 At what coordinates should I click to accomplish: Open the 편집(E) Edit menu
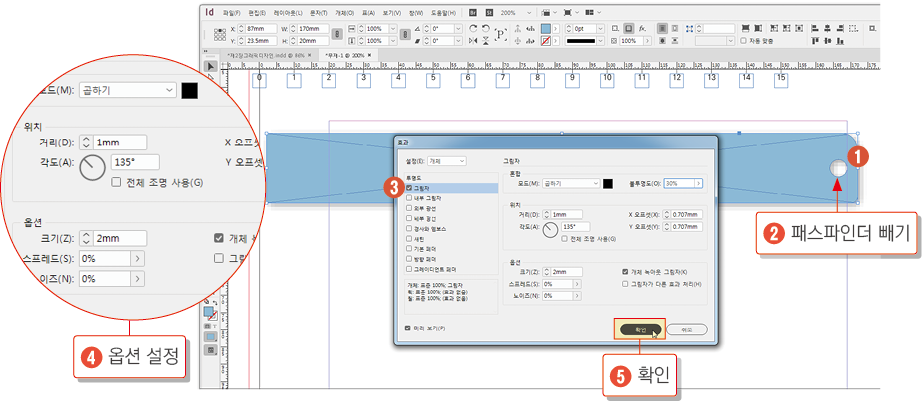point(257,12)
